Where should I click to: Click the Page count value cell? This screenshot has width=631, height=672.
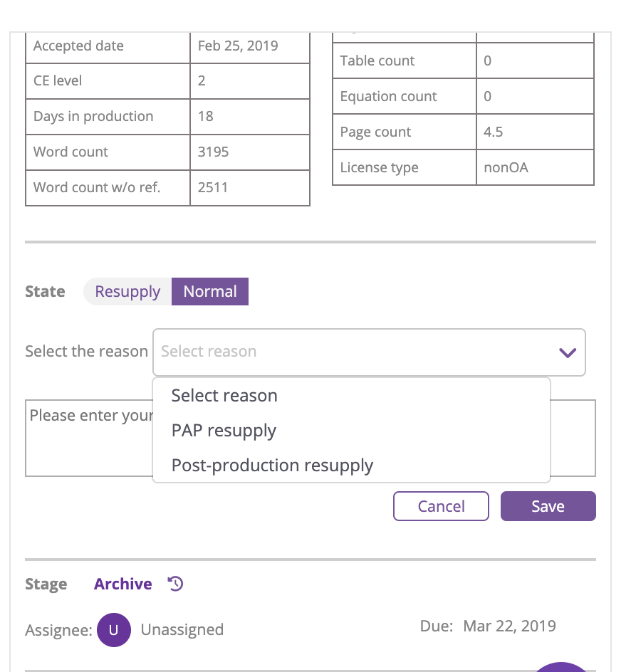pos(535,132)
